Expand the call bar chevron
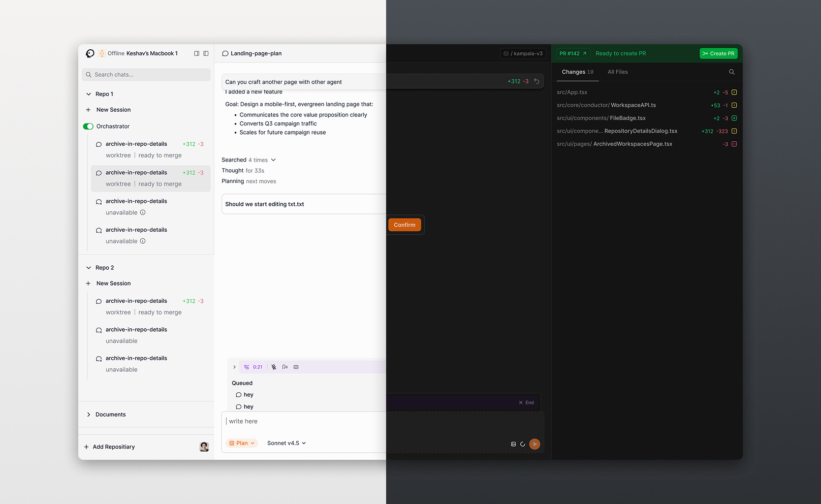 point(234,367)
